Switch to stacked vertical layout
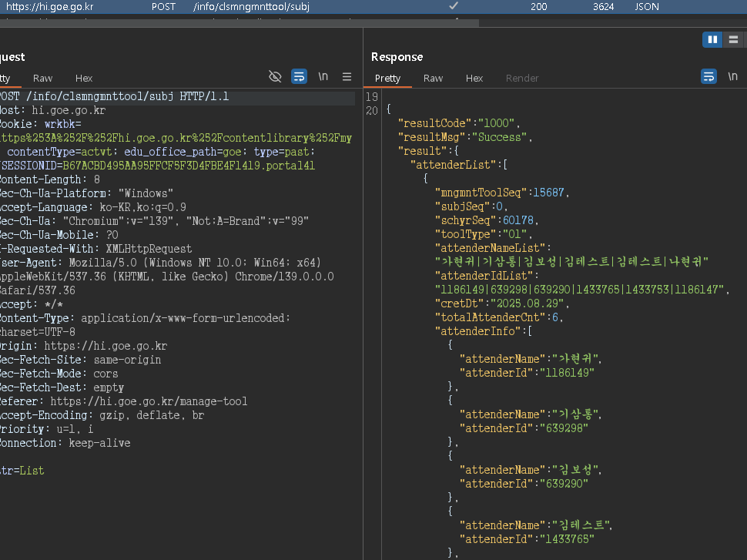The image size is (747, 560). (x=732, y=39)
